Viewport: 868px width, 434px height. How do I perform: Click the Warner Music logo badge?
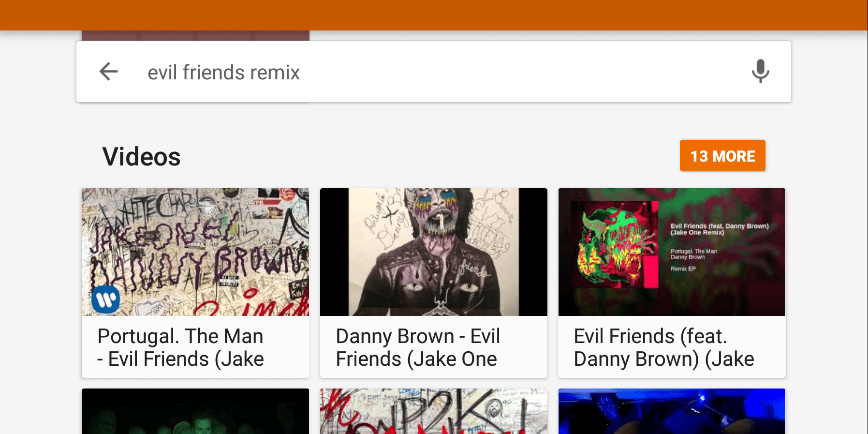106,300
